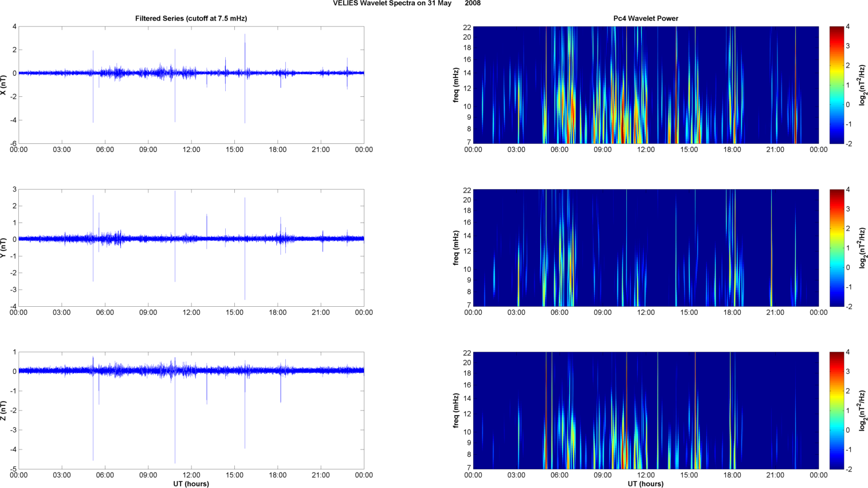Viewport: 868px width, 488px height.
Task: Select the Filtered Series plot title
Action: click(191, 18)
